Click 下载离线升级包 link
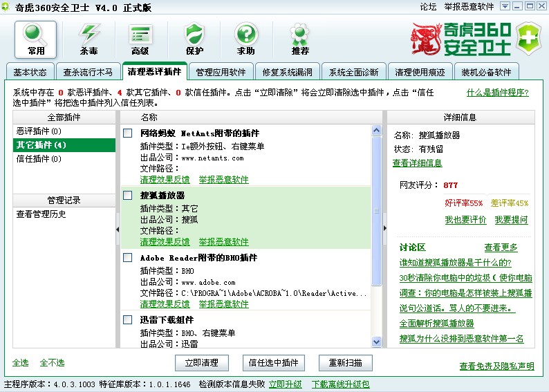Image resolution: width=549 pixels, height=392 pixels. click(340, 384)
